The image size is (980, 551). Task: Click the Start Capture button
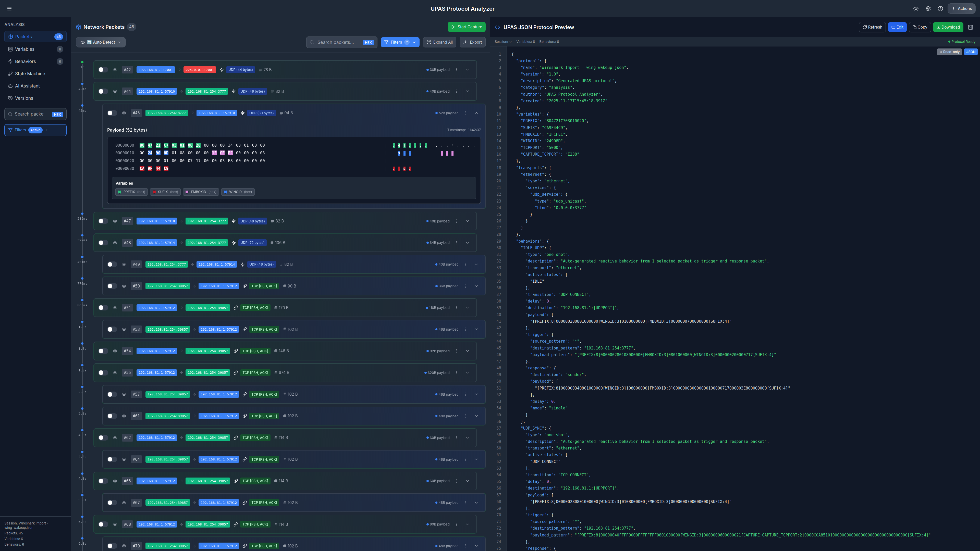tap(467, 27)
